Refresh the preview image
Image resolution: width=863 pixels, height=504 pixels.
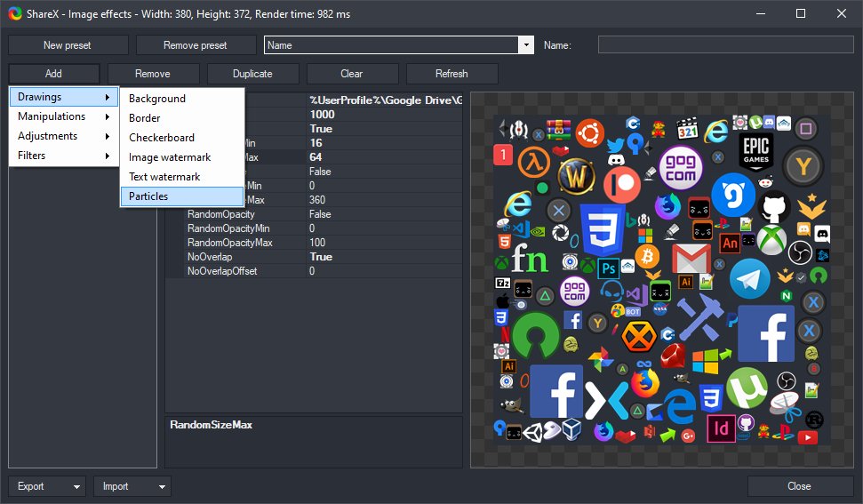(x=451, y=74)
